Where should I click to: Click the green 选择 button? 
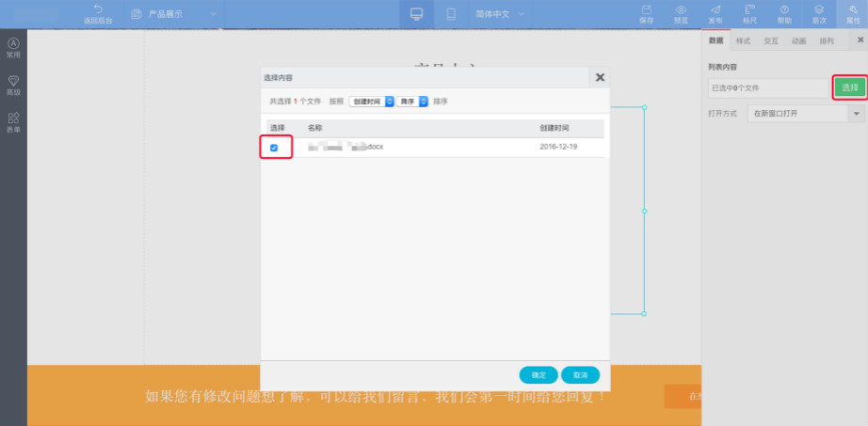tap(849, 87)
